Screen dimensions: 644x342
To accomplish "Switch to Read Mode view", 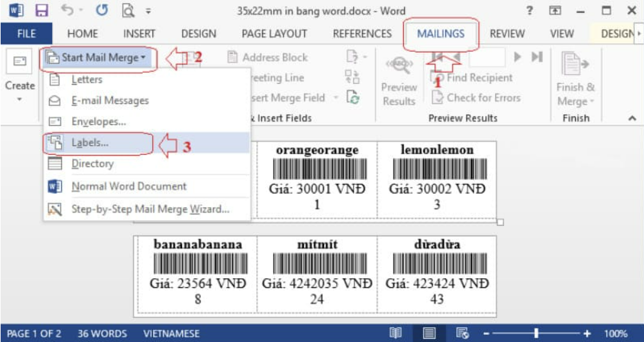I will coord(396,333).
